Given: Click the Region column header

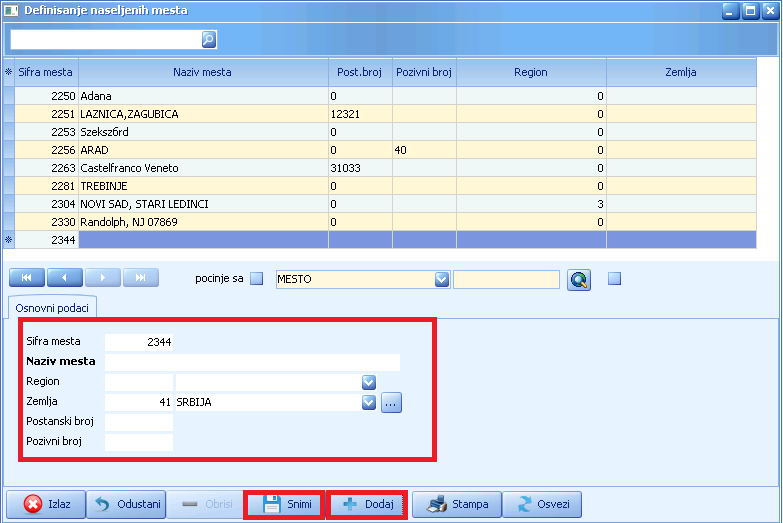Looking at the screenshot, I should 531,72.
